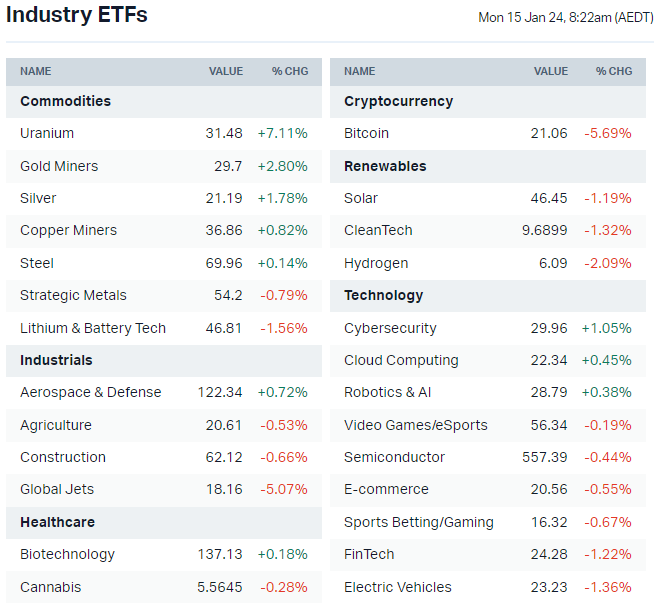The image size is (660, 603).
Task: Sort left table by % CHG header
Action: pyautogui.click(x=290, y=71)
